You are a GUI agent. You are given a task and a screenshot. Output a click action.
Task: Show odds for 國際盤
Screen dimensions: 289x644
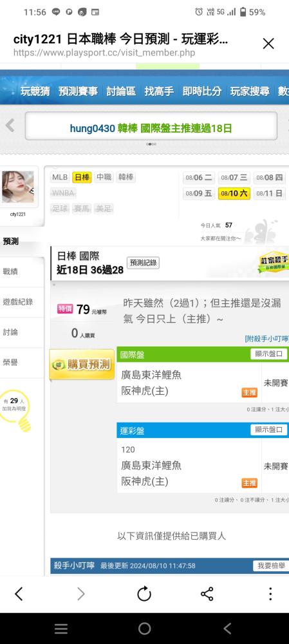click(269, 354)
